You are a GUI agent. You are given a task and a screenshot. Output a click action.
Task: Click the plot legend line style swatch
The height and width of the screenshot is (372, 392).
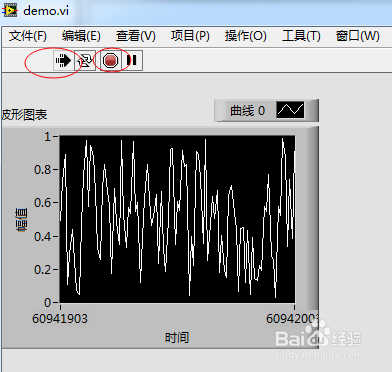pos(290,110)
